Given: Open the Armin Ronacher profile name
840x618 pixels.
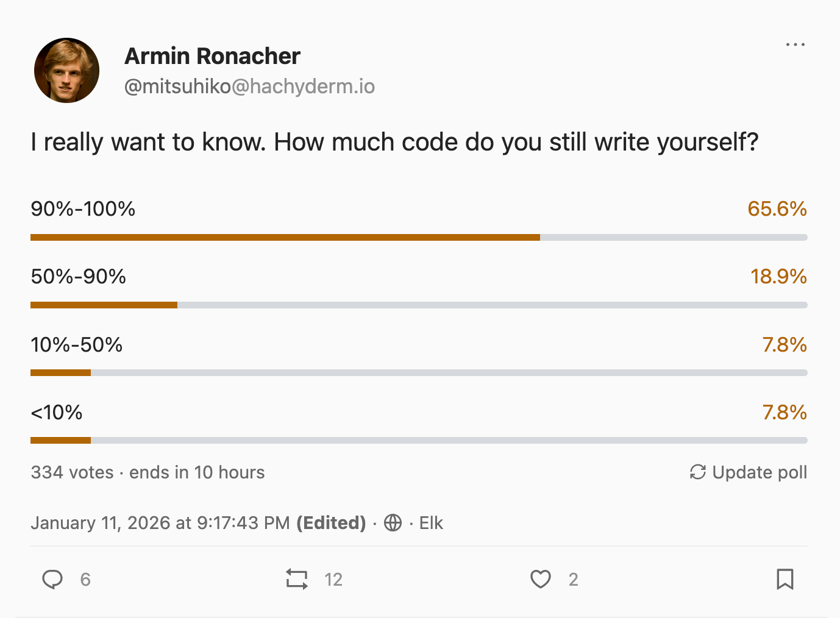Looking at the screenshot, I should click(x=212, y=56).
